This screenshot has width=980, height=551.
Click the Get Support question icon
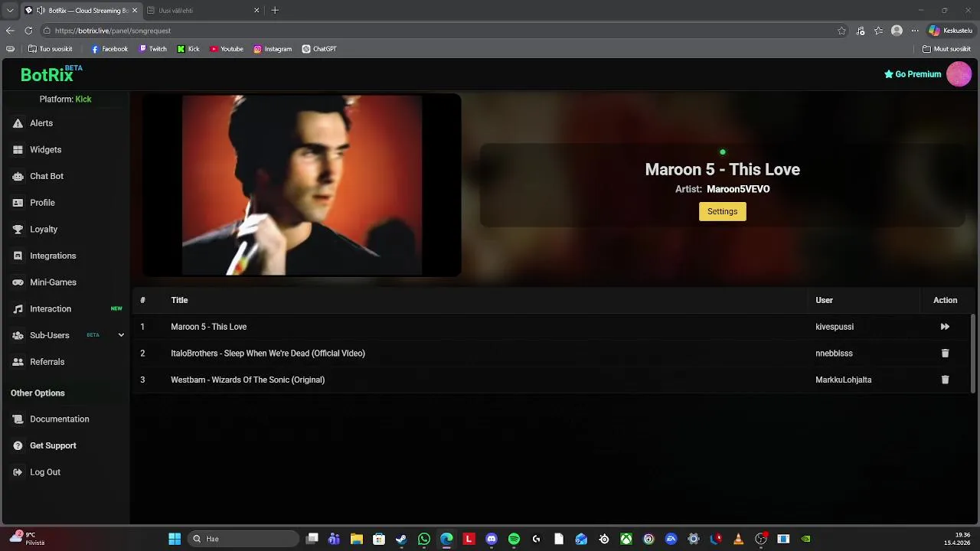[18, 445]
